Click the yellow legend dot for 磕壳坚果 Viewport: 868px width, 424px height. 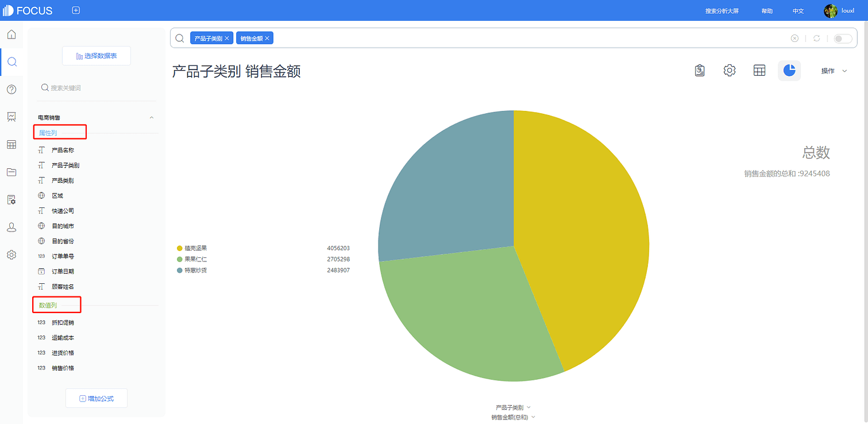coord(180,248)
